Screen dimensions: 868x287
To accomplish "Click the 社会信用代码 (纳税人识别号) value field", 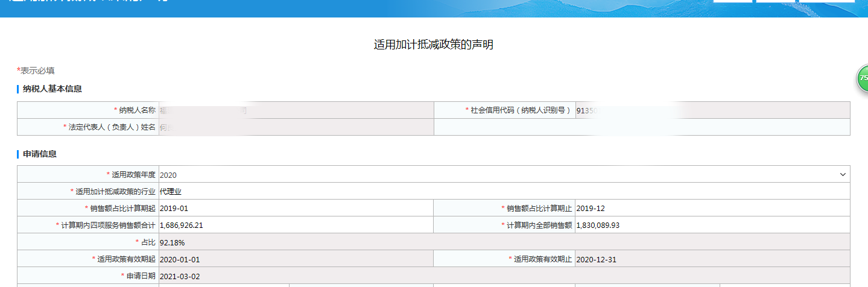I will pos(712,110).
